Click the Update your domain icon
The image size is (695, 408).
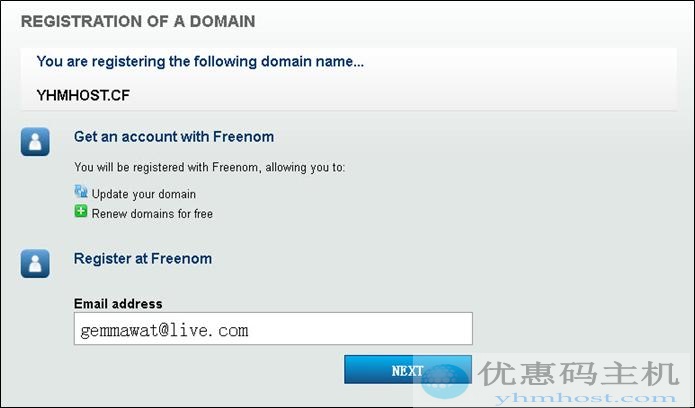pos(81,192)
